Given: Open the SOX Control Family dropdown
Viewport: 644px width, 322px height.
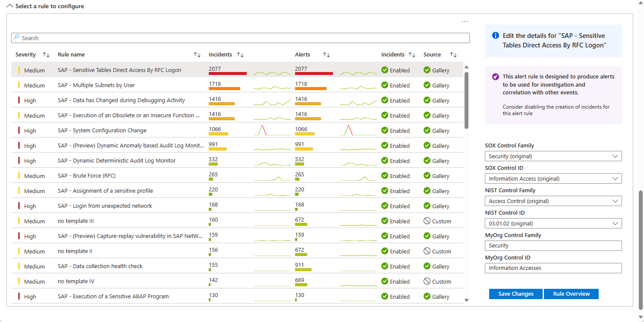Looking at the screenshot, I should click(553, 156).
